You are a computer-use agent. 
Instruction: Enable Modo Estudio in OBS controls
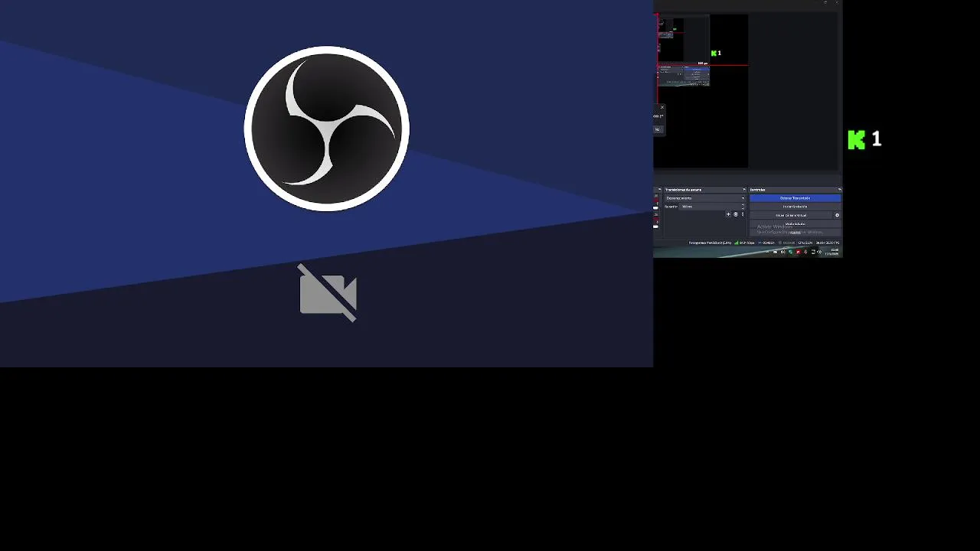coord(795,223)
